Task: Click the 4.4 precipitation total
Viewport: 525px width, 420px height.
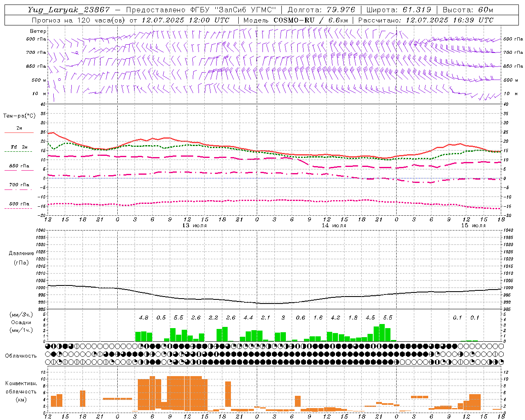Action: click(248, 317)
